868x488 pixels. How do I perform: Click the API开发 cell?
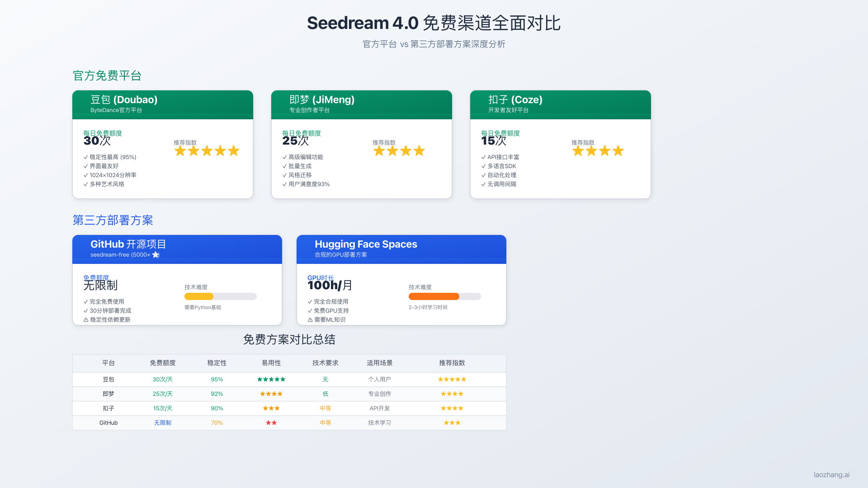click(x=380, y=408)
